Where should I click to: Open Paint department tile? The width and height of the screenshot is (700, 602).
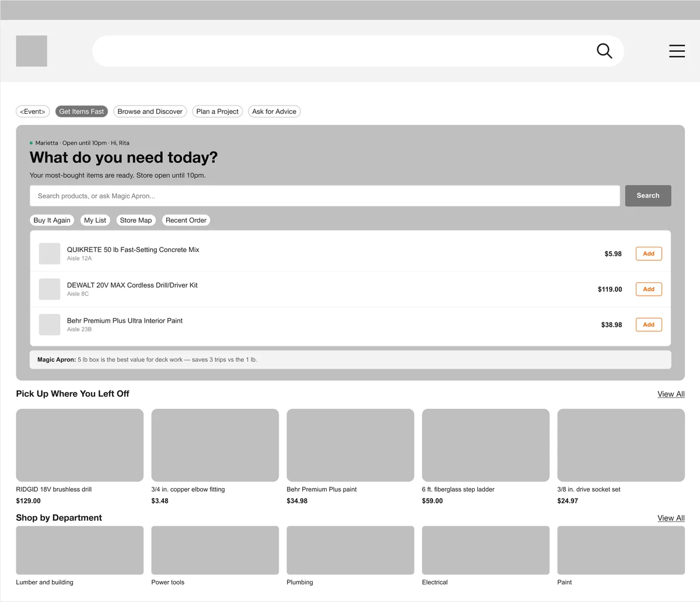621,551
